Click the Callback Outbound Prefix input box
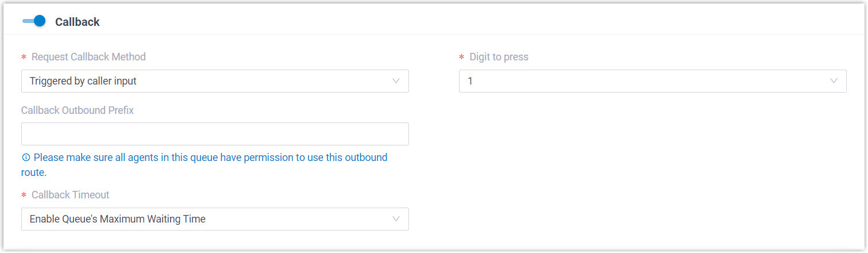868x253 pixels. (x=215, y=134)
